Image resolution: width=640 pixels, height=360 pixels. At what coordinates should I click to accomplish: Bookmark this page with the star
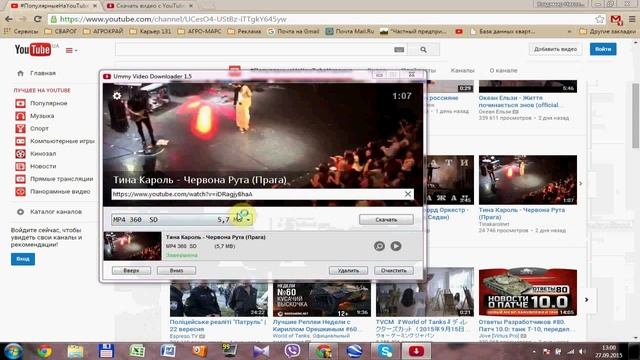599,19
